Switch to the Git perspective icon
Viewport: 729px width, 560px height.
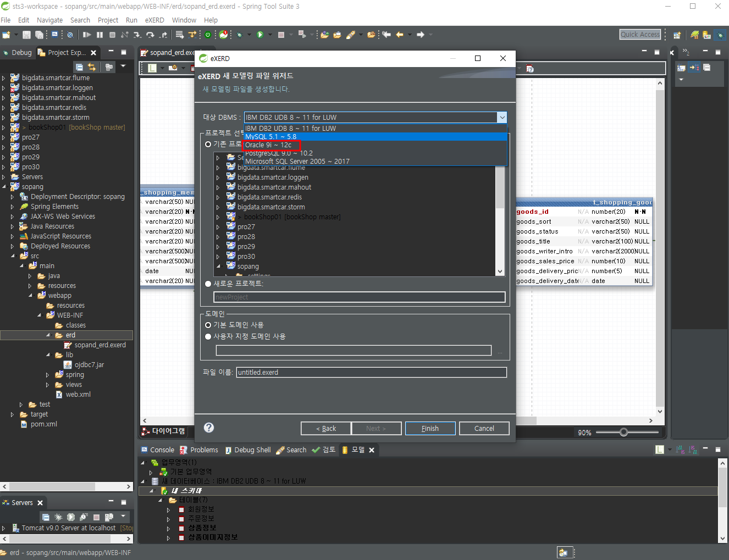(x=706, y=35)
